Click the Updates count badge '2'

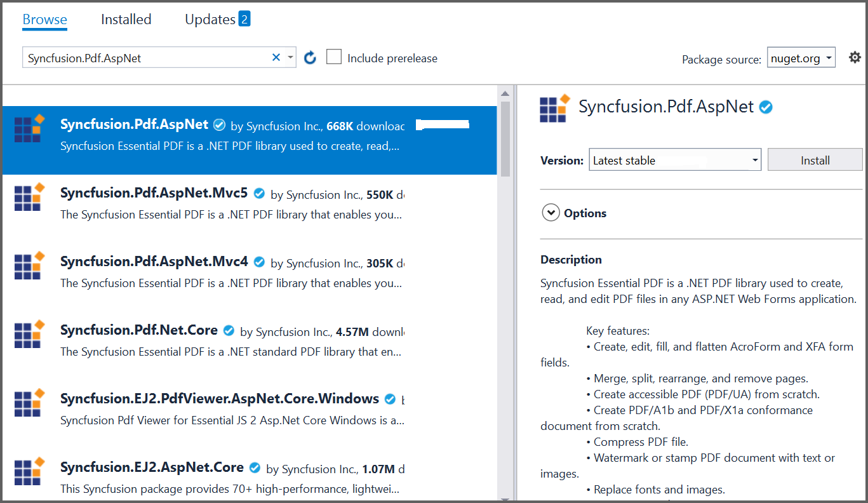(x=244, y=19)
